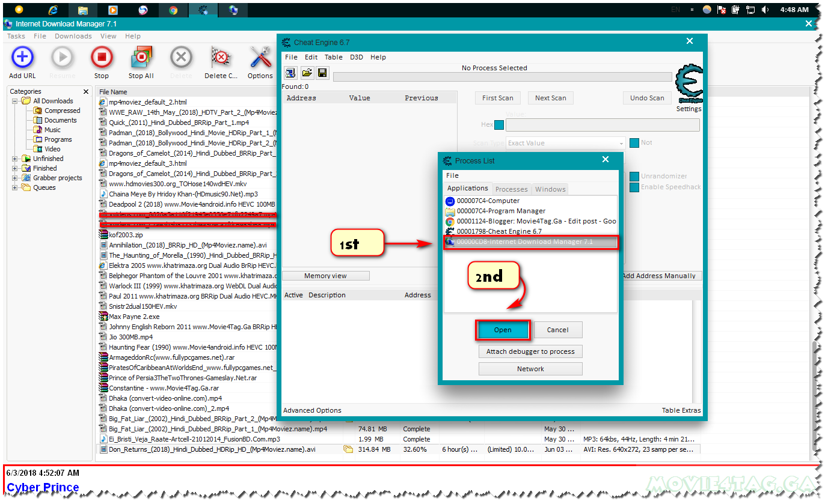The height and width of the screenshot is (504, 828).
Task: Open the Scan Type Exact Value dropdown
Action: point(565,143)
